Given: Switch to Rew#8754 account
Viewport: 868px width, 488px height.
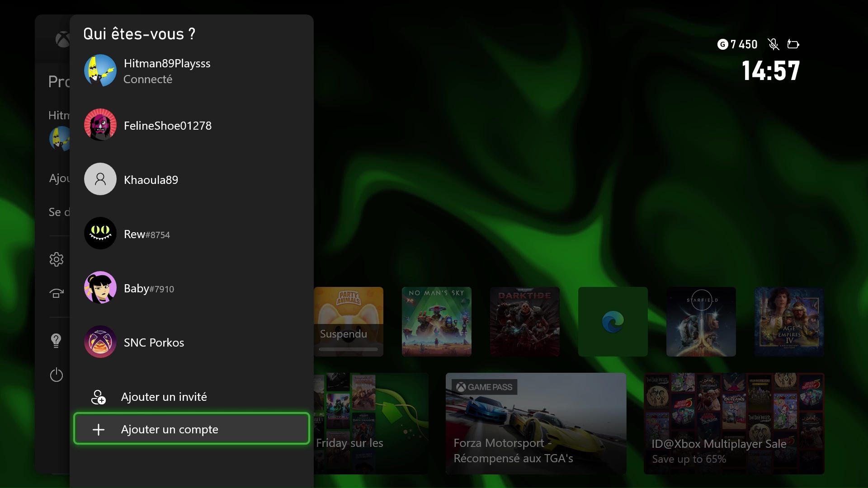Looking at the screenshot, I should pyautogui.click(x=192, y=234).
